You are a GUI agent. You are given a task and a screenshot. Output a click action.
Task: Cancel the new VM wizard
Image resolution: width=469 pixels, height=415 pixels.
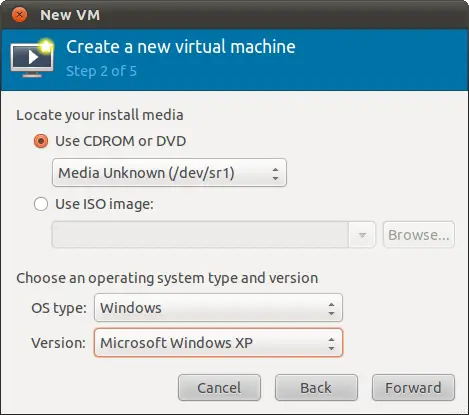coord(219,388)
